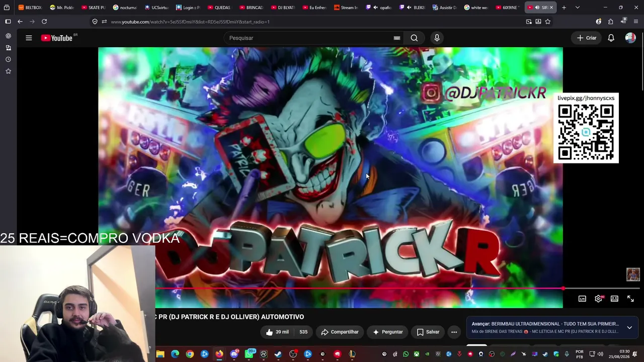Start voice search with the microphone
The height and width of the screenshot is (362, 644).
pyautogui.click(x=437, y=38)
